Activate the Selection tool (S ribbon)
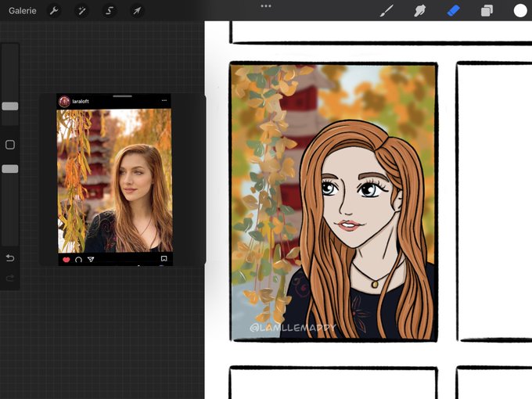The image size is (532, 399). click(x=110, y=11)
